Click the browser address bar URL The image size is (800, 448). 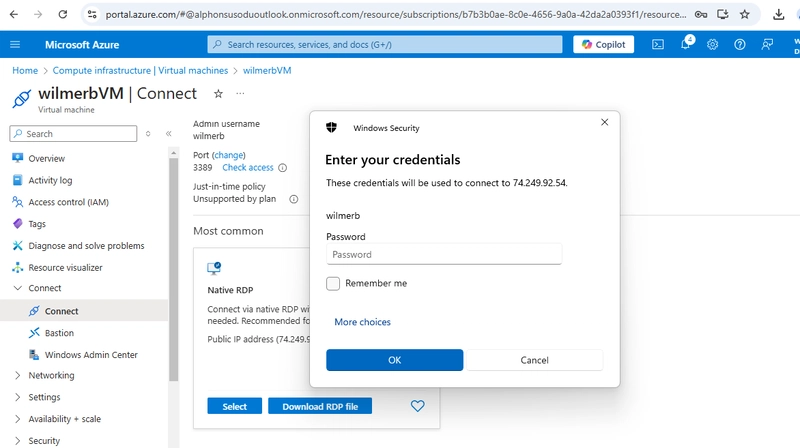pyautogui.click(x=395, y=14)
